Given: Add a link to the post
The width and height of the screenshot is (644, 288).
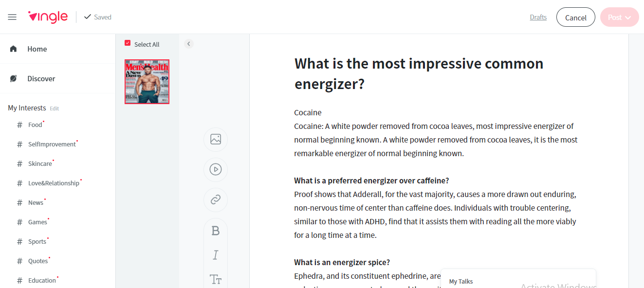Looking at the screenshot, I should (x=216, y=199).
